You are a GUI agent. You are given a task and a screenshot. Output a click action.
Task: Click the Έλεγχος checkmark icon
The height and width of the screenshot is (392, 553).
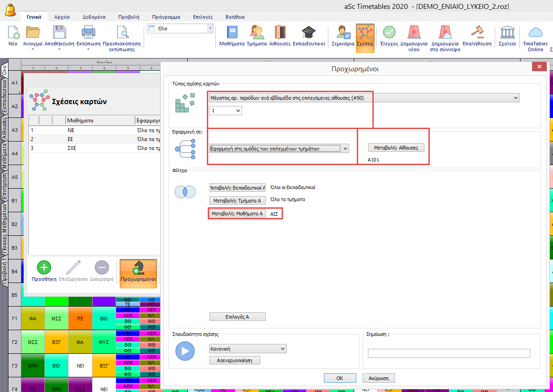tap(389, 33)
